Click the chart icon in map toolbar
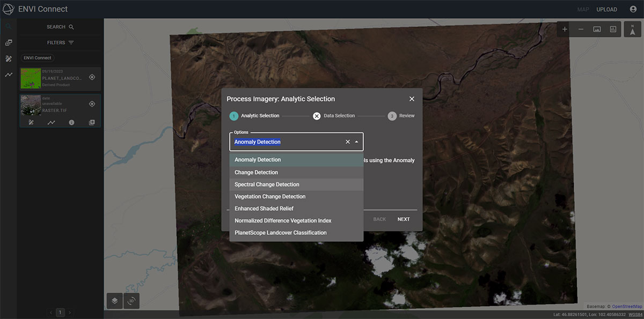Image resolution: width=644 pixels, height=319 pixels. 613,29
